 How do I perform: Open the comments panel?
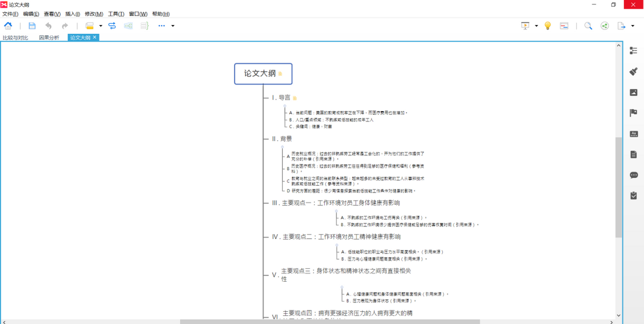pos(633,175)
